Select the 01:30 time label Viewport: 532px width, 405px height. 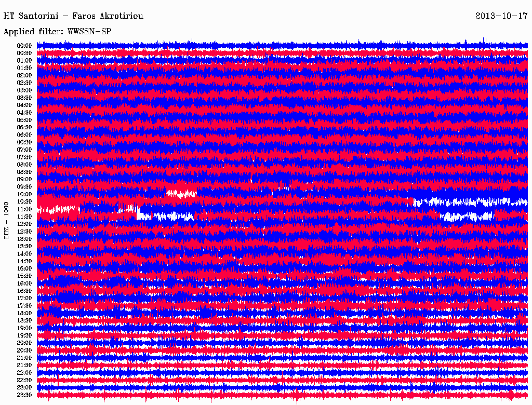(24, 68)
